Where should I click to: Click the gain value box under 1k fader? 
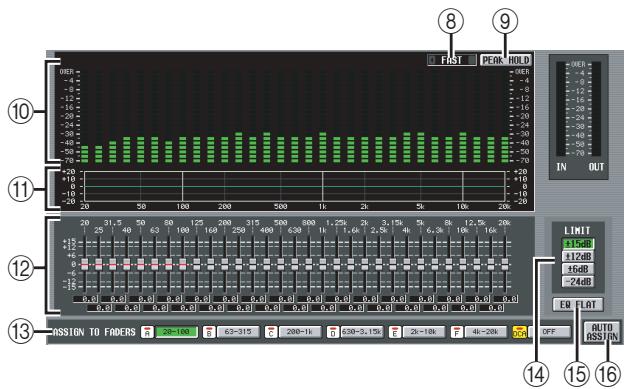(x=324, y=308)
